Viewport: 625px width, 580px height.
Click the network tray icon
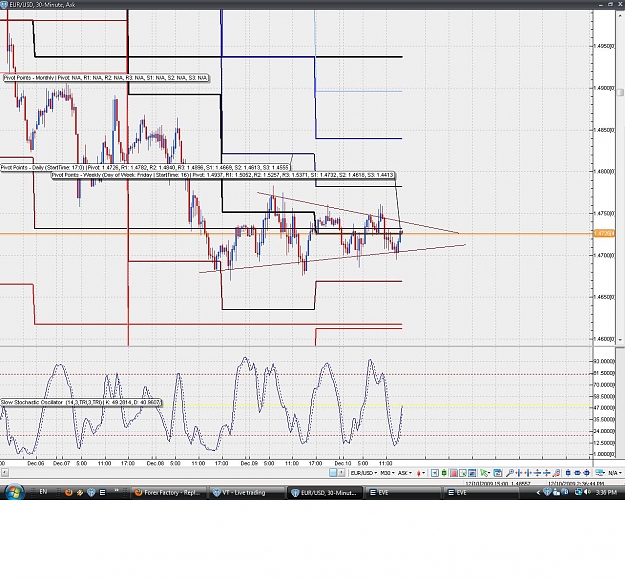578,493
